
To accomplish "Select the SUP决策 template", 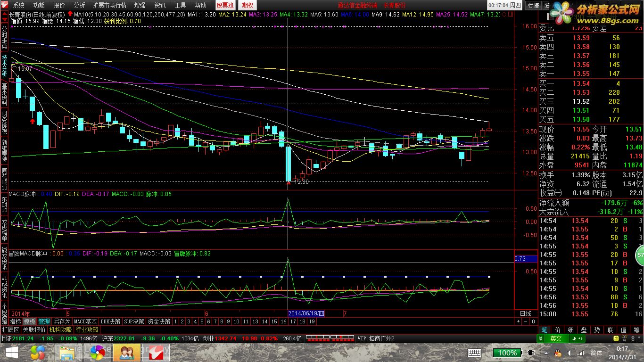I will point(134,321).
